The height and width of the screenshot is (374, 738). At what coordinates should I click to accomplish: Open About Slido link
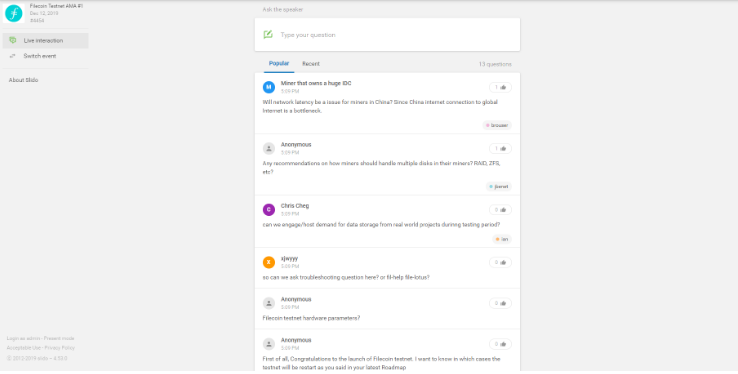(24, 80)
